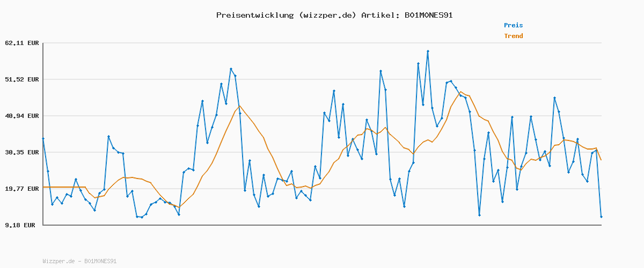Click the chart title with article B01M0NES91
The image size is (644, 268).
[334, 15]
